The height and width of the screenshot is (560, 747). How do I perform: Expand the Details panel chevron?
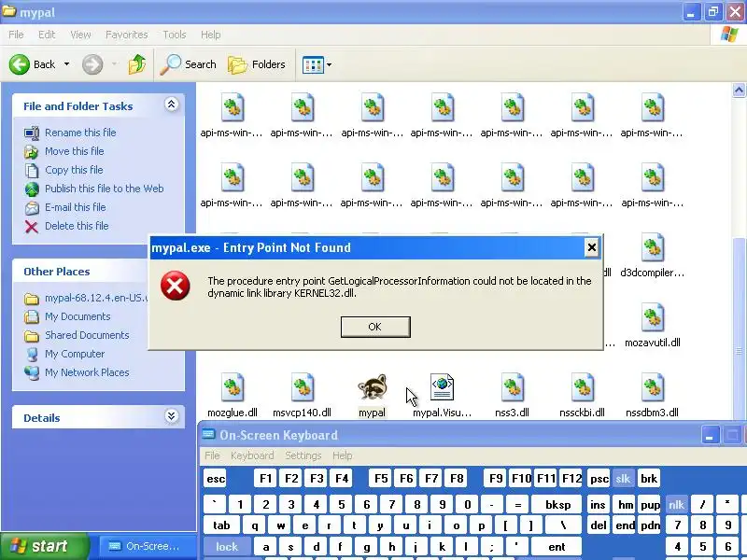[x=172, y=416]
